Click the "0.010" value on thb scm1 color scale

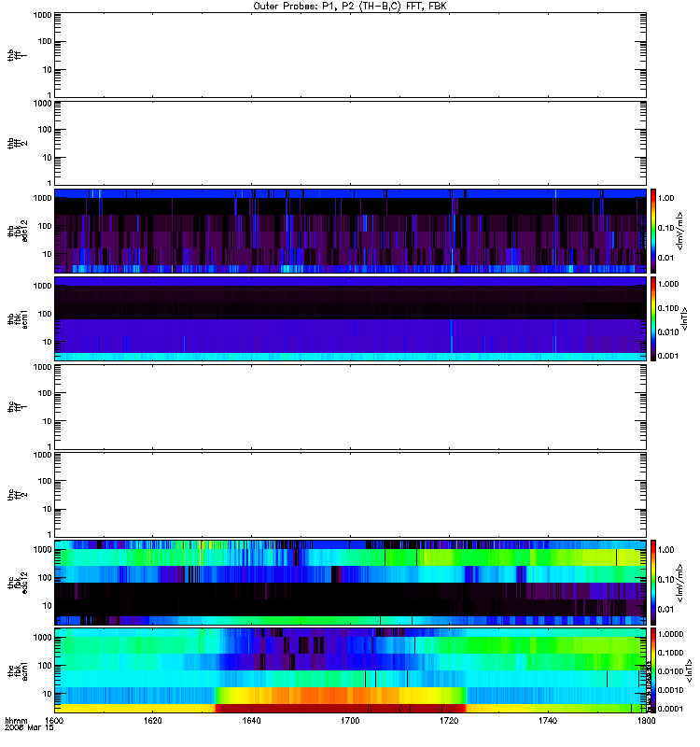click(x=668, y=332)
